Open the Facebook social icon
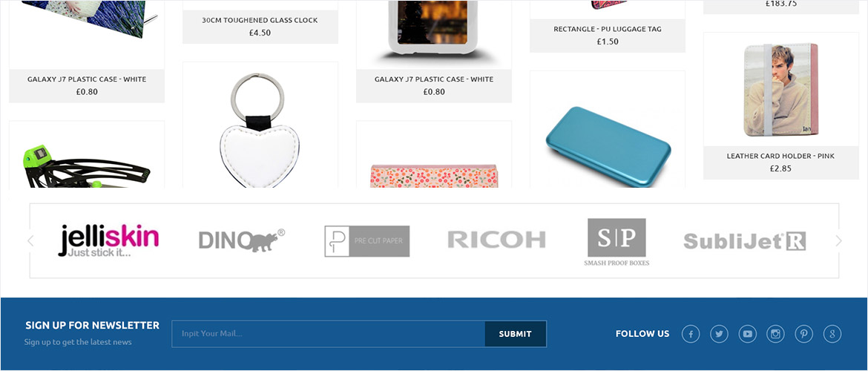 pos(690,334)
